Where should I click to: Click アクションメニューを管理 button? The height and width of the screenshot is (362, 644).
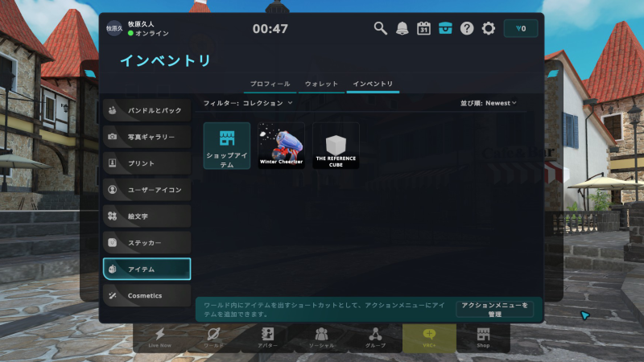pos(495,310)
